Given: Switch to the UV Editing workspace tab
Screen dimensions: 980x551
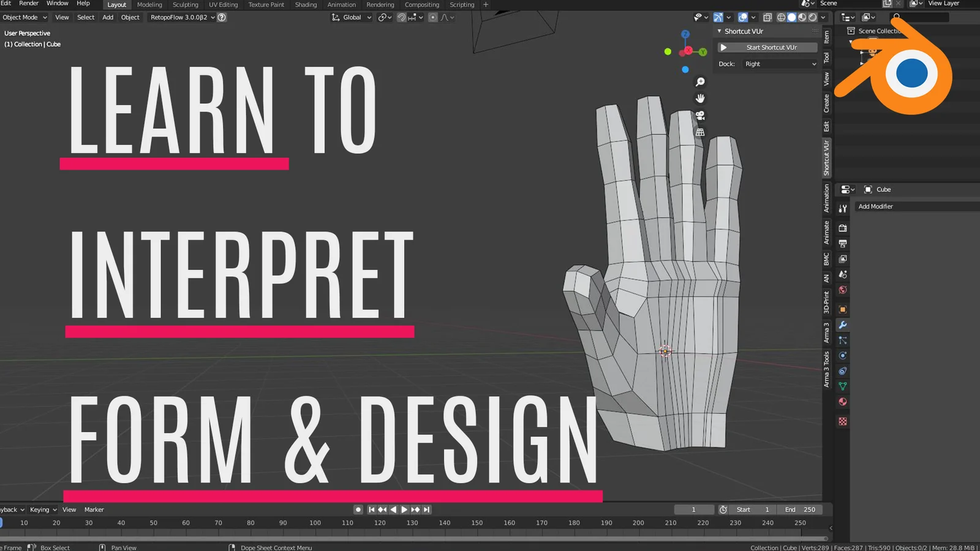Looking at the screenshot, I should [x=223, y=5].
